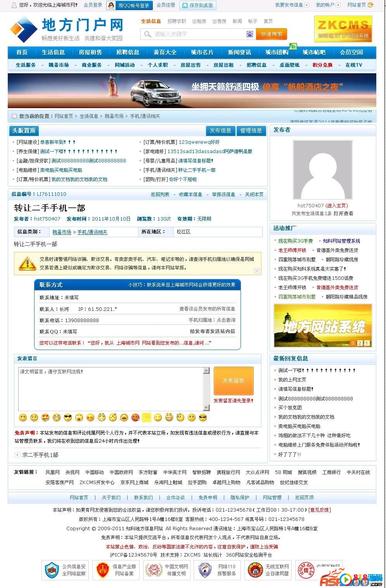The width and height of the screenshot is (386, 588).
Task: Click the 信息产业部网站备案 badge
Action: tap(116, 570)
